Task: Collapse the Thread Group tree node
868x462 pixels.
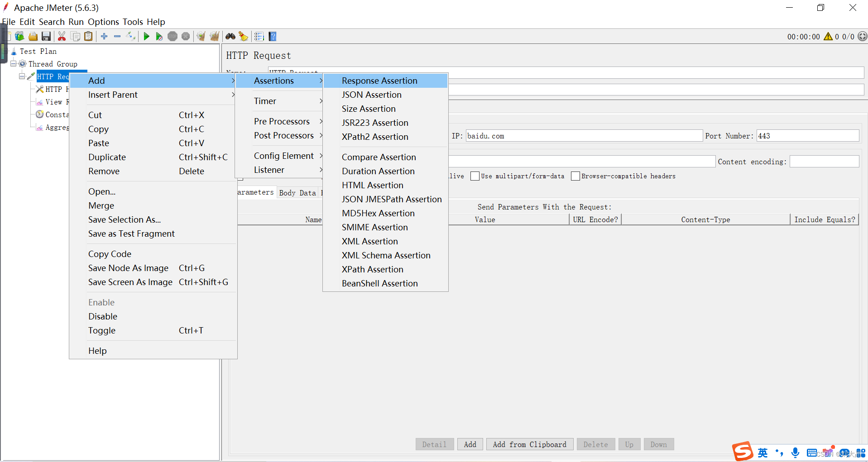Action: (14, 64)
